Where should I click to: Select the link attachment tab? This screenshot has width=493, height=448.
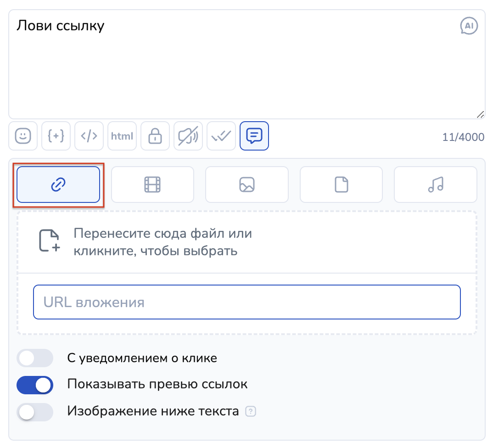[x=58, y=185]
